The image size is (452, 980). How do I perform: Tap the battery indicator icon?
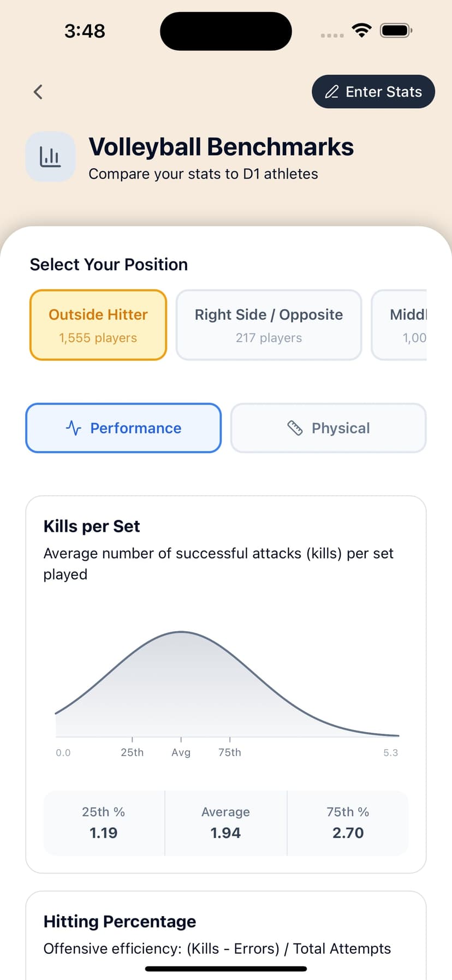coord(396,31)
